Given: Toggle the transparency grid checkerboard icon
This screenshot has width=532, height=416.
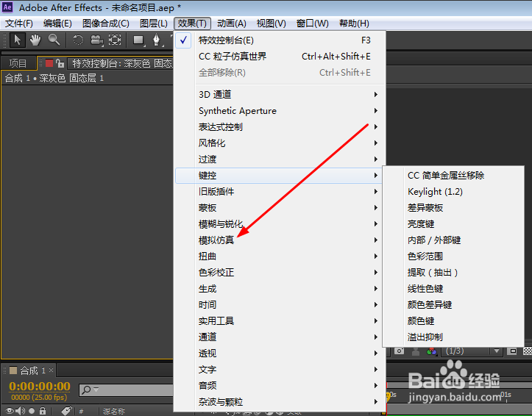Looking at the screenshot, I should [x=528, y=351].
